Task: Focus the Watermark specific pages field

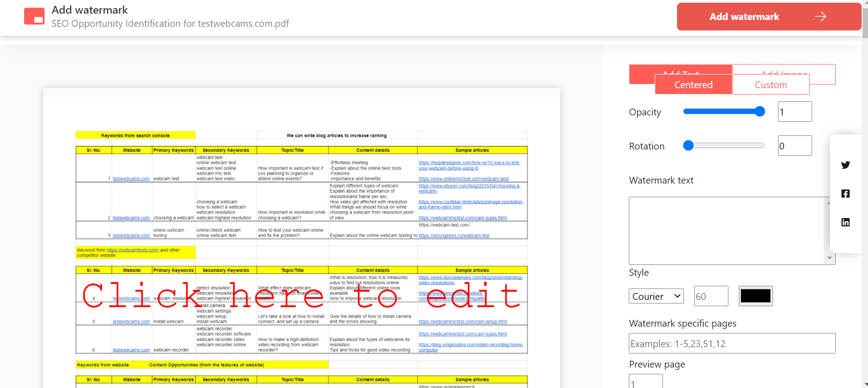Action: coord(732,343)
